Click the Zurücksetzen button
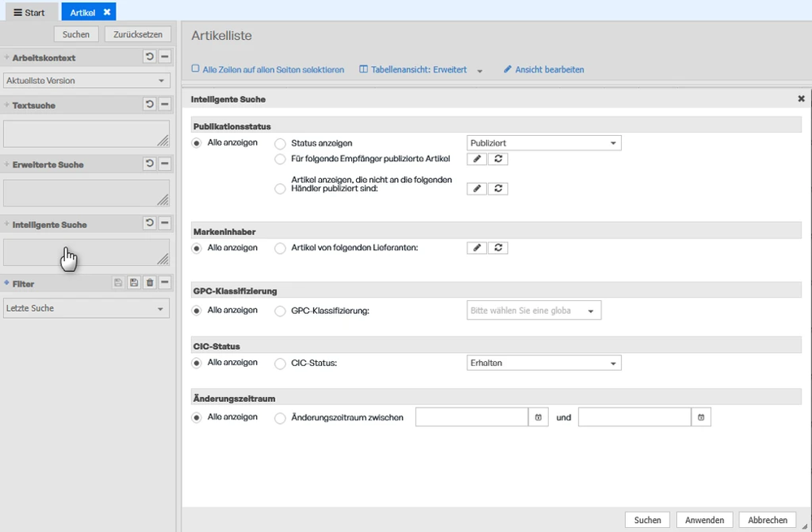The image size is (812, 532). (x=137, y=34)
